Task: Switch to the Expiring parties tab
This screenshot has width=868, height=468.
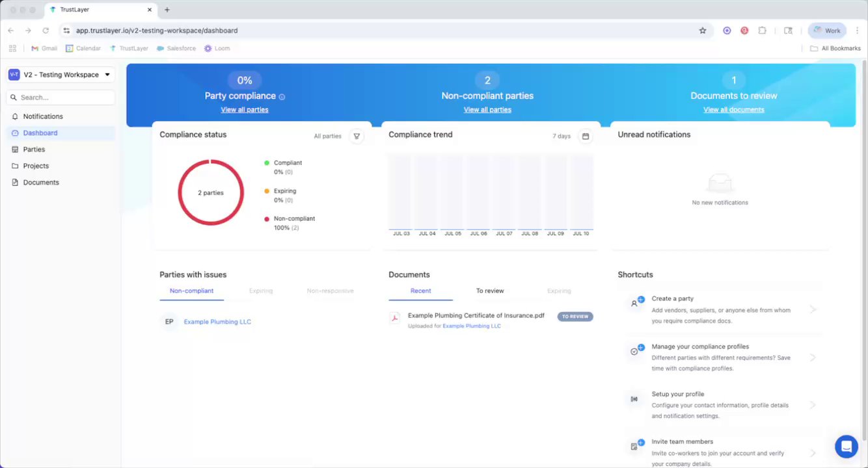Action: coord(261,291)
